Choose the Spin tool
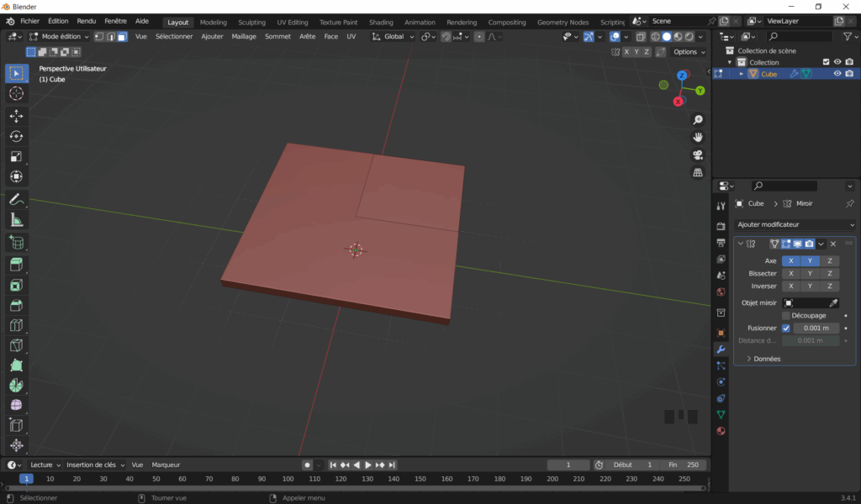 pyautogui.click(x=17, y=386)
